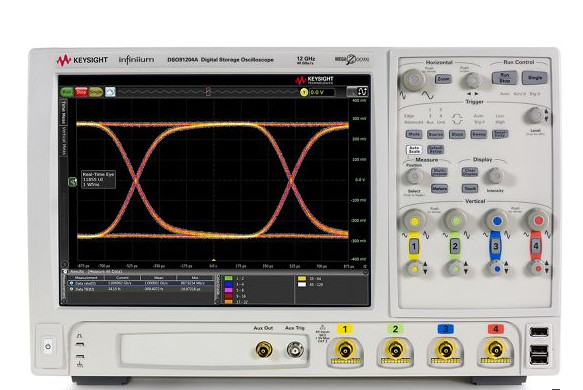Tap the autoscale icon beside on-screen Single
The height and width of the screenshot is (390, 583).
[110, 92]
